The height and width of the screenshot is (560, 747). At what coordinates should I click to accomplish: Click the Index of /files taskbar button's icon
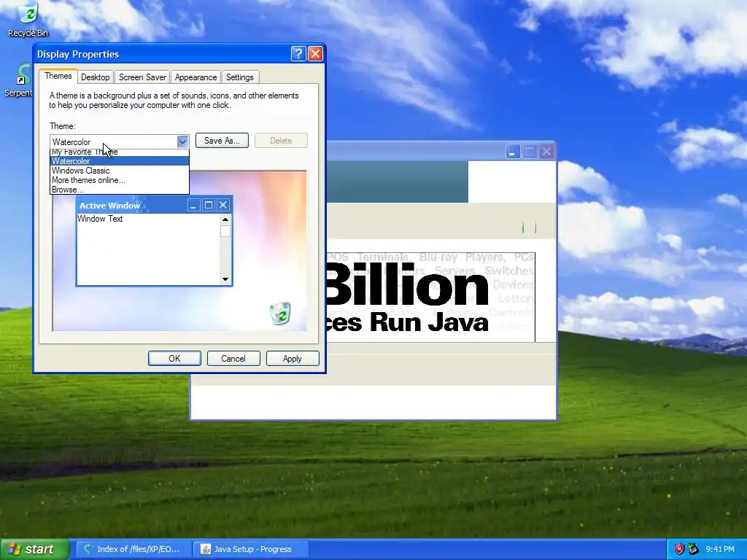click(88, 549)
